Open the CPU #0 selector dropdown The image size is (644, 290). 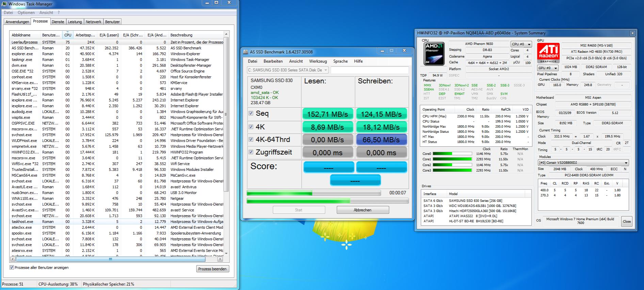[x=521, y=44]
